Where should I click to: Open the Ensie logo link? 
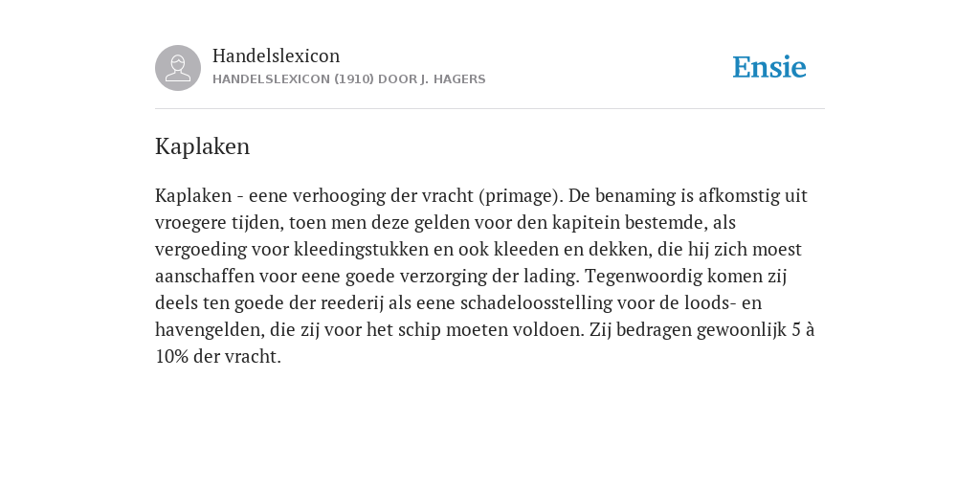769,67
